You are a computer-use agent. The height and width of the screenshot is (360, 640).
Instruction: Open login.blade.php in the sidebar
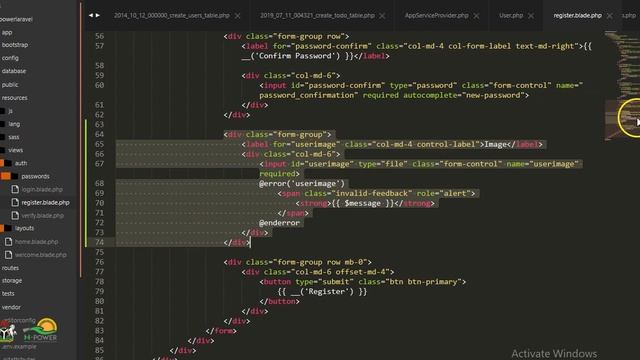pos(42,189)
